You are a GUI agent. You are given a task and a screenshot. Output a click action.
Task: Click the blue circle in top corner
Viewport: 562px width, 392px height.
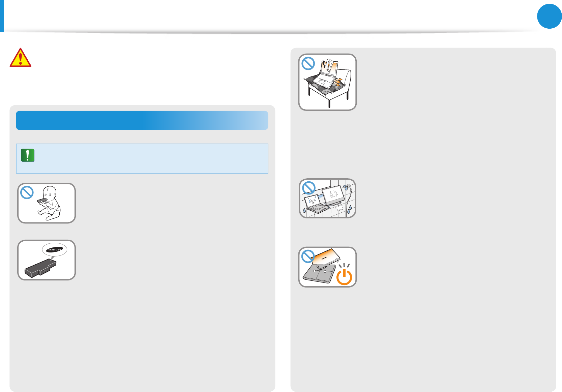coord(549,16)
